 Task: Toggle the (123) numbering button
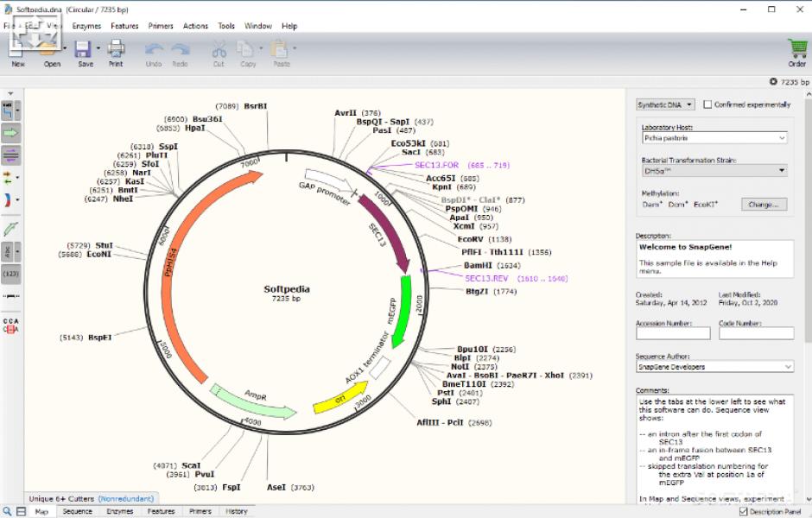coord(11,274)
